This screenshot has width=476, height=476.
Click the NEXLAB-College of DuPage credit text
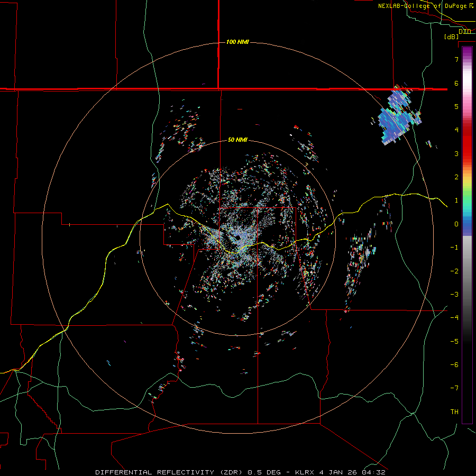pos(425,6)
